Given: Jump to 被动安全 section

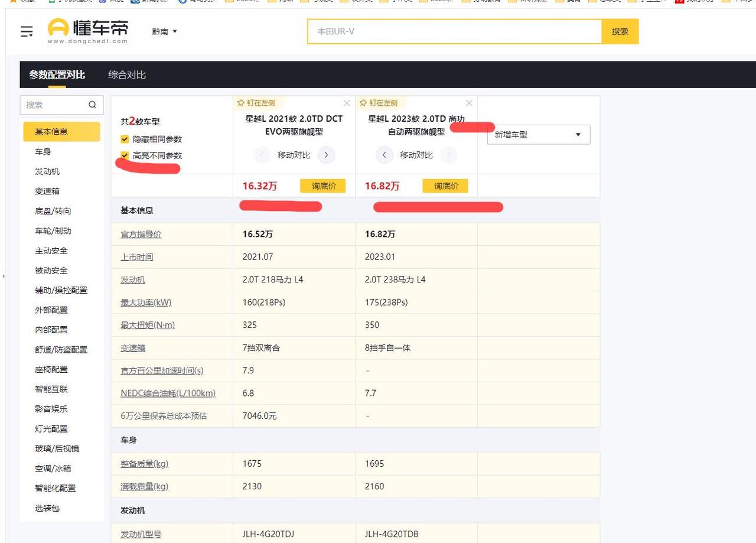Looking at the screenshot, I should coord(51,271).
